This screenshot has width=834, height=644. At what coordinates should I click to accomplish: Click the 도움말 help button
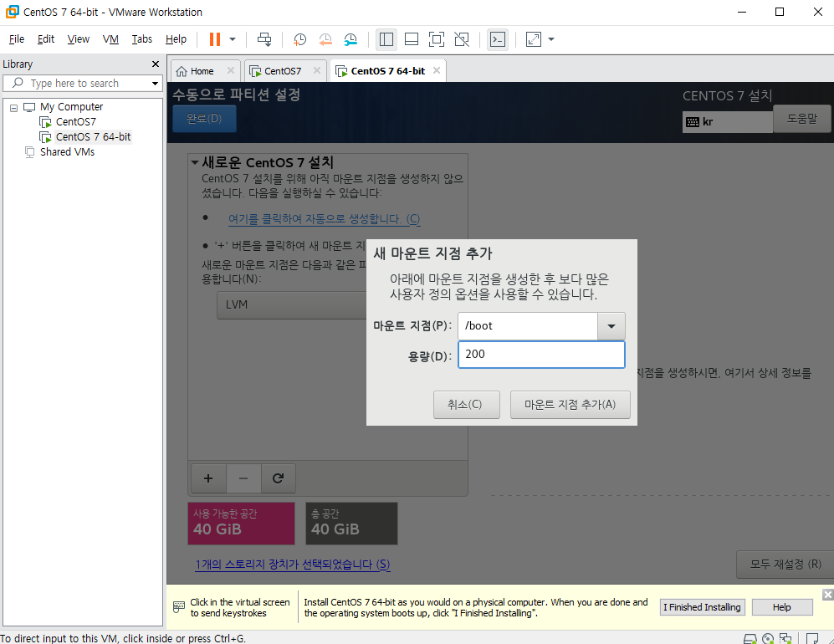coord(801,119)
